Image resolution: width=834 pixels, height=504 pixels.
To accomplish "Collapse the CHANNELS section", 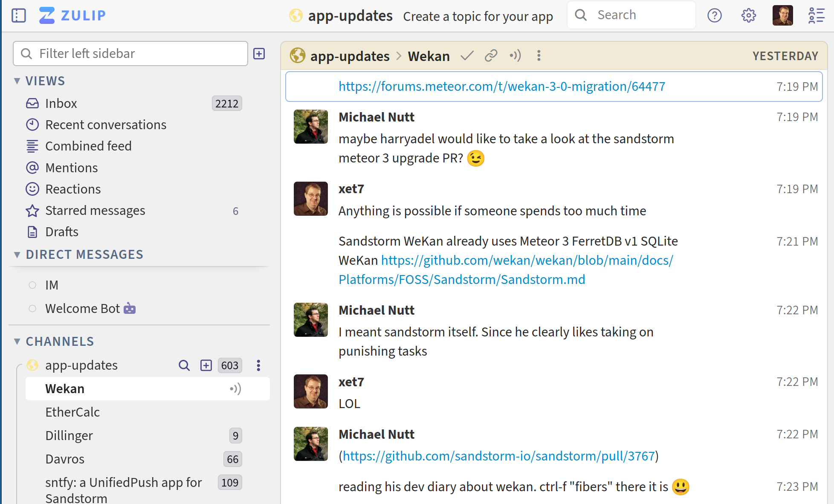I will click(x=17, y=342).
